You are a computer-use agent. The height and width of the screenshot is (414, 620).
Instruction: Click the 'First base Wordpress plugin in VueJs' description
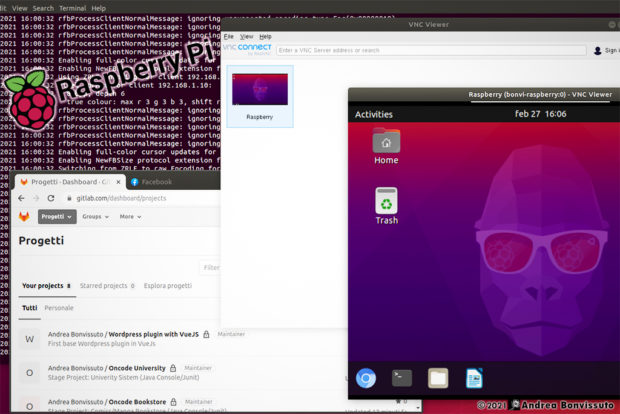pyautogui.click(x=102, y=344)
